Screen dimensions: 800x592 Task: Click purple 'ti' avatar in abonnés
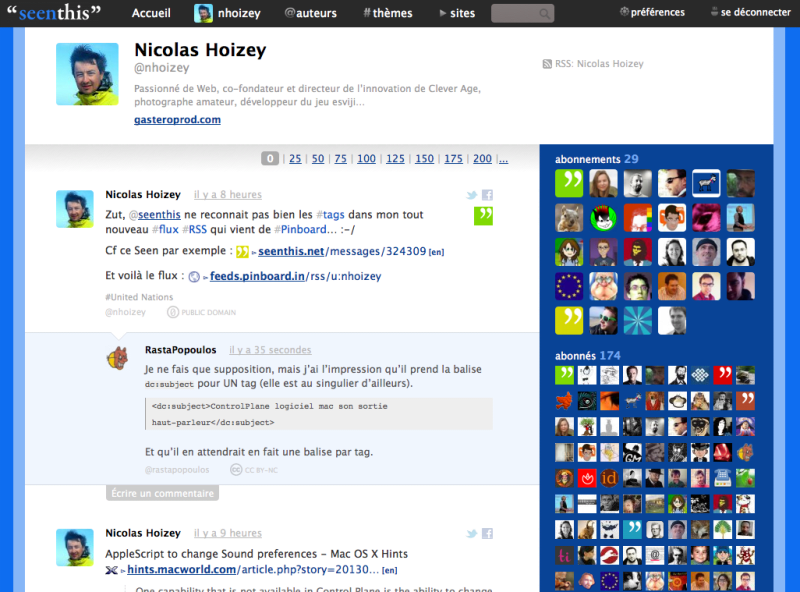[564, 555]
